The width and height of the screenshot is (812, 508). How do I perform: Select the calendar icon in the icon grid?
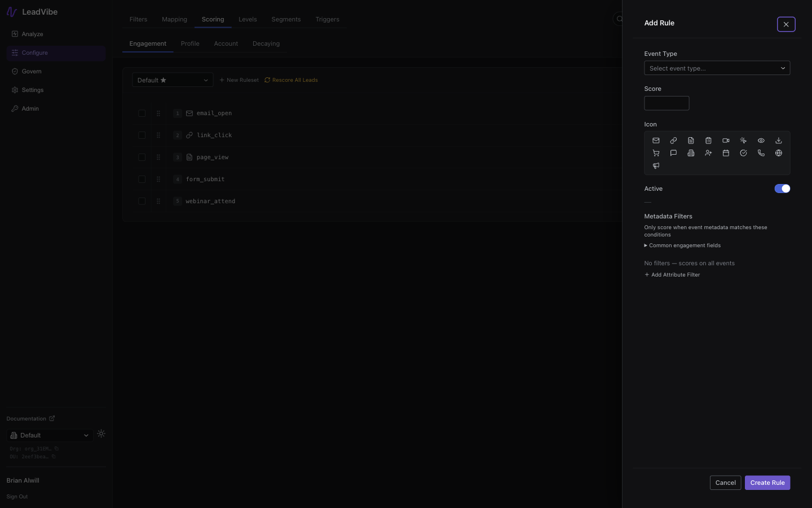coord(726,153)
